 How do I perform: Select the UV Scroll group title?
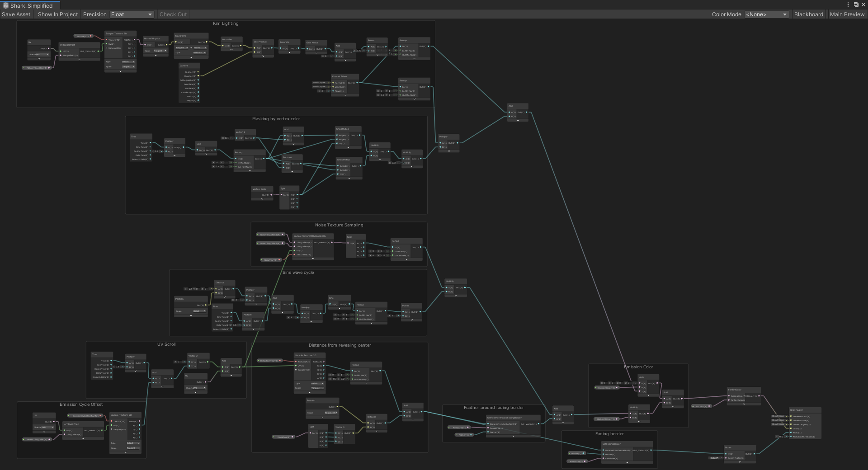(166, 344)
